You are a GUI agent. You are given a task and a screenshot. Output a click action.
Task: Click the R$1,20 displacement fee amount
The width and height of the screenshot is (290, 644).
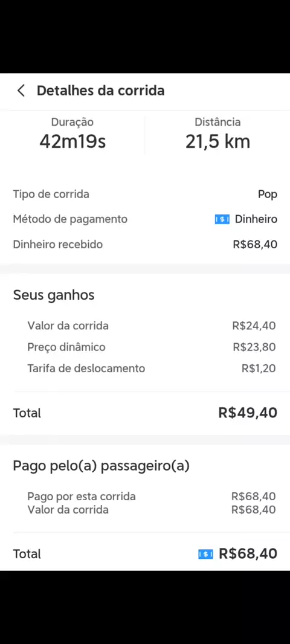click(259, 369)
